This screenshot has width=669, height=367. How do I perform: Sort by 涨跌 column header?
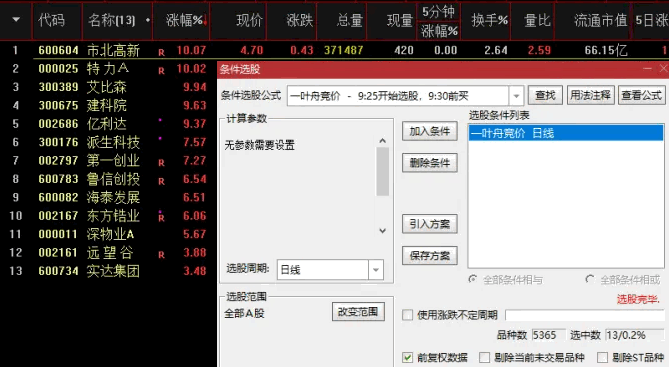pyautogui.click(x=299, y=20)
